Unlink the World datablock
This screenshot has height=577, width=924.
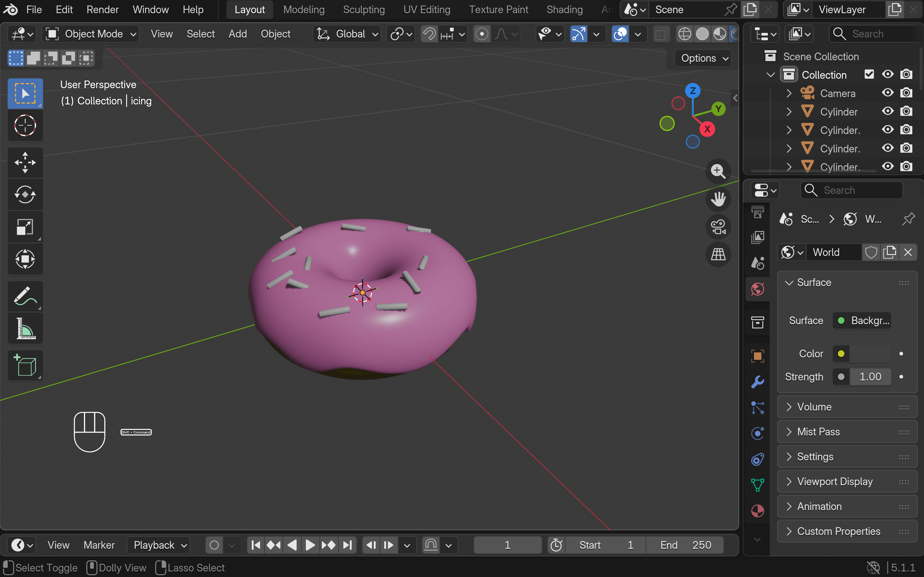[x=908, y=252]
